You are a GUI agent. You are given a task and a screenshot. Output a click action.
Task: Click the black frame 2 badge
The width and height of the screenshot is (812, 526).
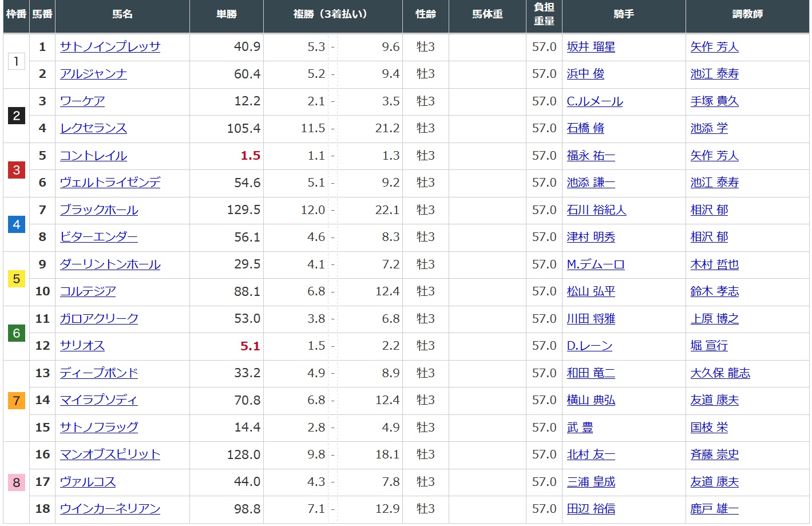16,116
